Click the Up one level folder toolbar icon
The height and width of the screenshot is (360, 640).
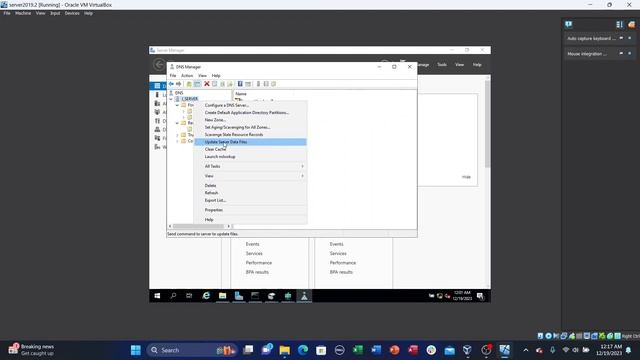click(189, 84)
